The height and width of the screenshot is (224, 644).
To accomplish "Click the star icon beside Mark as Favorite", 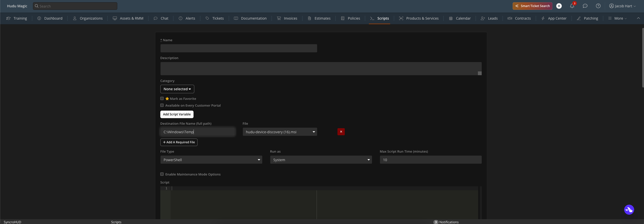I will pyautogui.click(x=167, y=99).
